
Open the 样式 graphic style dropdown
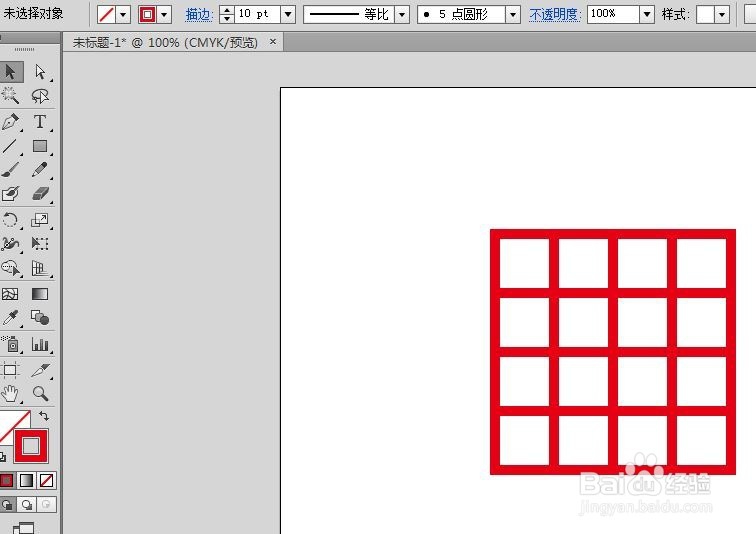coord(722,14)
